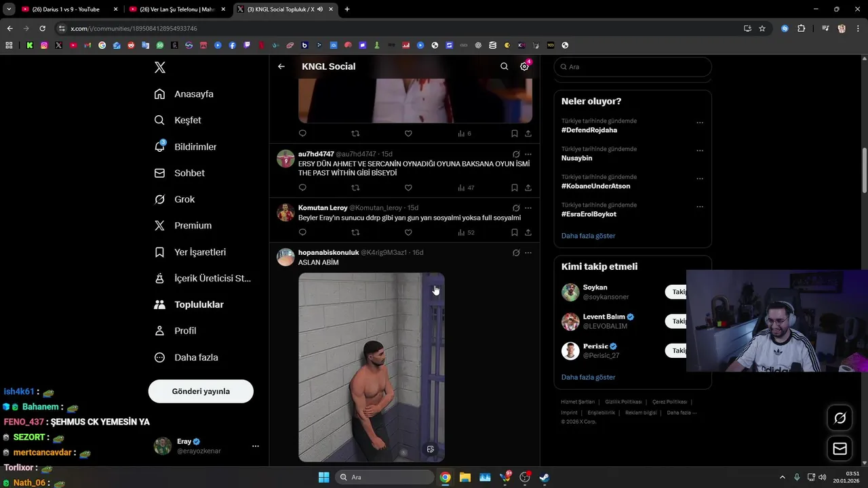Image resolution: width=868 pixels, height=488 pixels.
Task: Open Sohbet messages
Action: click(179, 173)
